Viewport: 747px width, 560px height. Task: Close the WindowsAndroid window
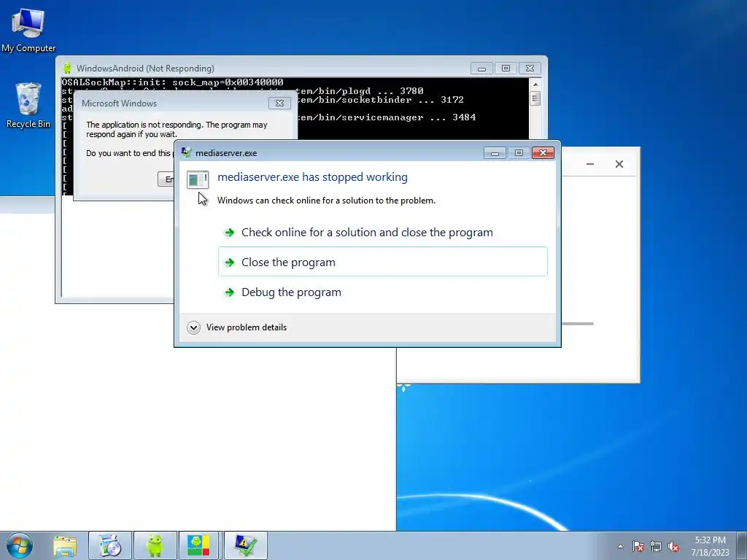[x=530, y=69]
